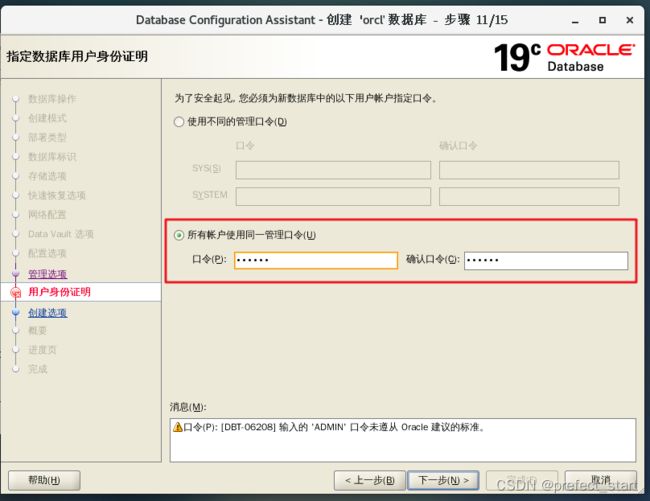The image size is (650, 501).
Task: Click 上一步(B) back button
Action: click(370, 480)
